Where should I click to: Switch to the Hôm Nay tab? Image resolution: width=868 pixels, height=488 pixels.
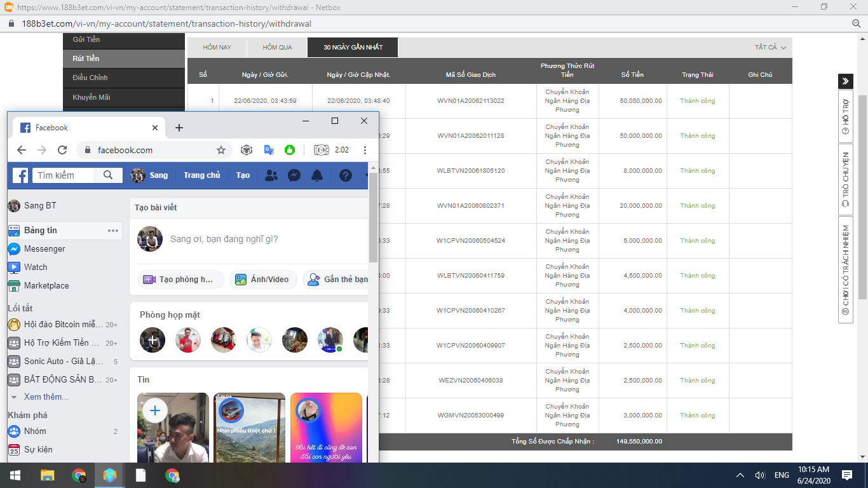pyautogui.click(x=217, y=48)
